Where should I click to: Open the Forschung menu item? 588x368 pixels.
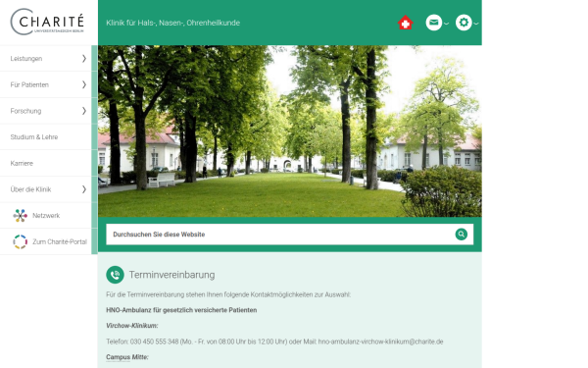pyautogui.click(x=25, y=111)
